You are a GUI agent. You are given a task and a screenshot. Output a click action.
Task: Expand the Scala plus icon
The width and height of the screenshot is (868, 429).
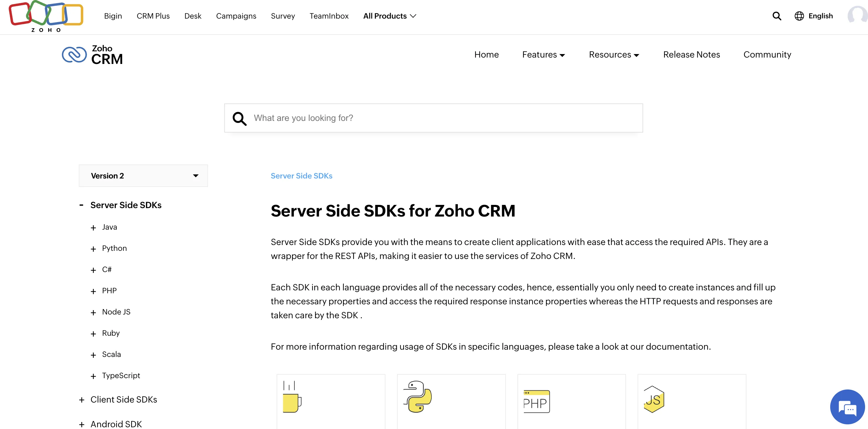click(93, 355)
